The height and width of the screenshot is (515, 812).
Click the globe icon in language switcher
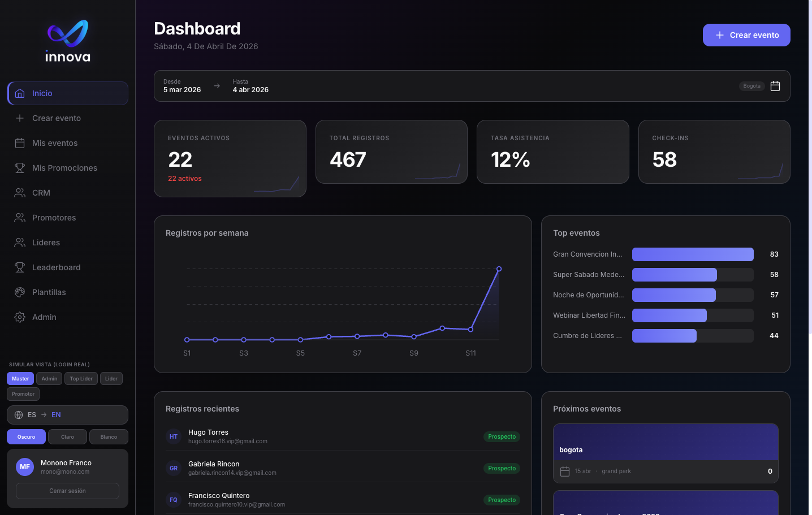click(19, 415)
